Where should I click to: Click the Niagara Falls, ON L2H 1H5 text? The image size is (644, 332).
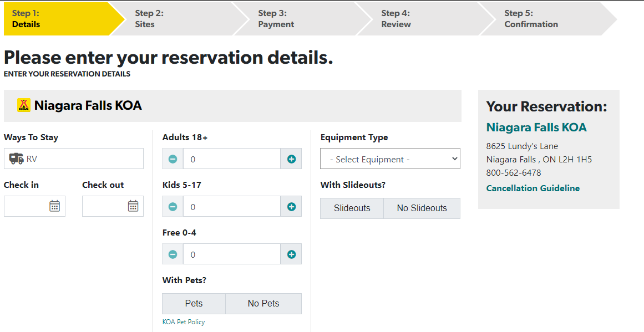click(539, 160)
